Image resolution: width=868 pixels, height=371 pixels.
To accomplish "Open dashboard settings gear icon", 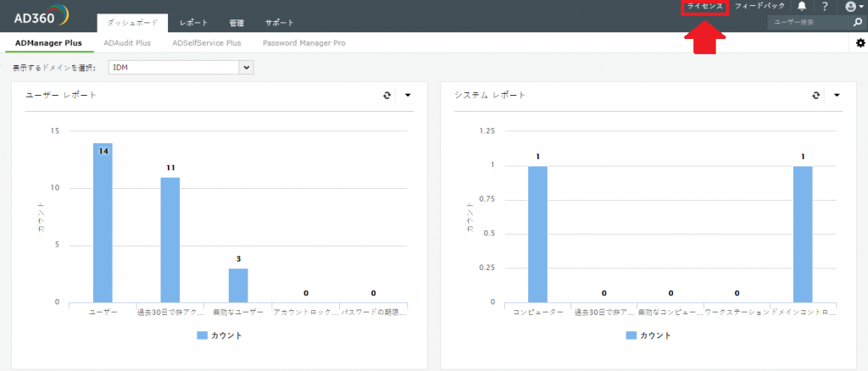I will click(x=860, y=43).
